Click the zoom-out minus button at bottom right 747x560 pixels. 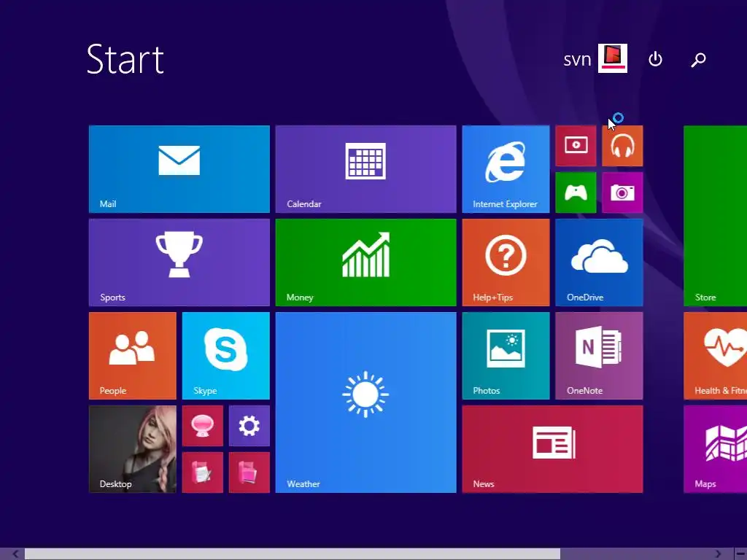[x=740, y=554]
